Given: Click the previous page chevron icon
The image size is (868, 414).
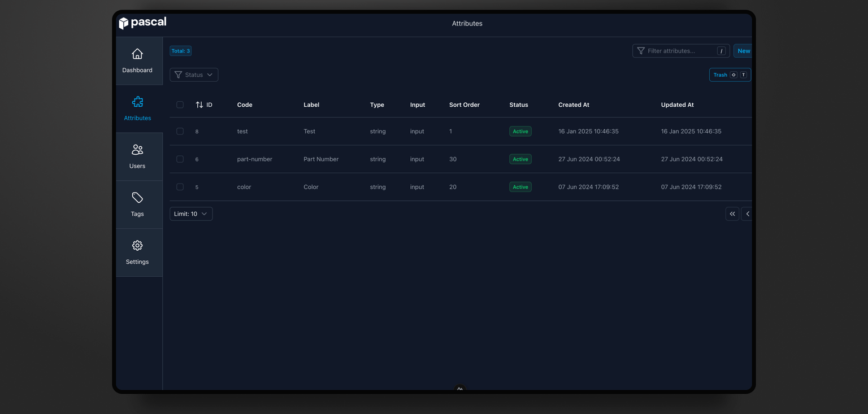Looking at the screenshot, I should pyautogui.click(x=747, y=214).
